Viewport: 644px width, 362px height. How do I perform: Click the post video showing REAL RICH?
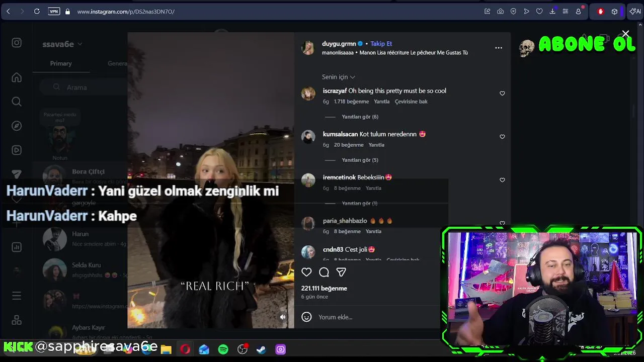pos(211,180)
